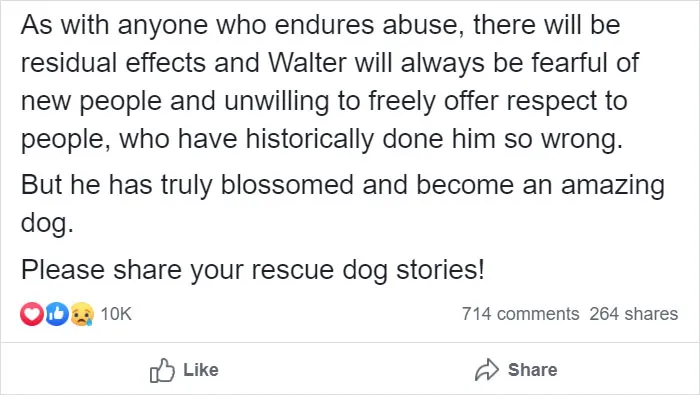700x395 pixels.
Task: Click the phrase "residual effects" in the post
Action: coord(113,62)
